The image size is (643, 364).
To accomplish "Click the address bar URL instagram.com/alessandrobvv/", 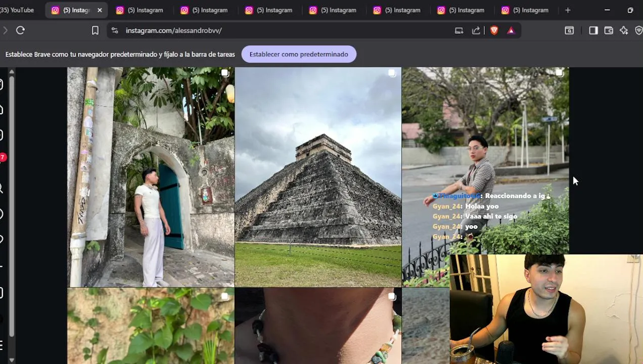I will click(174, 30).
